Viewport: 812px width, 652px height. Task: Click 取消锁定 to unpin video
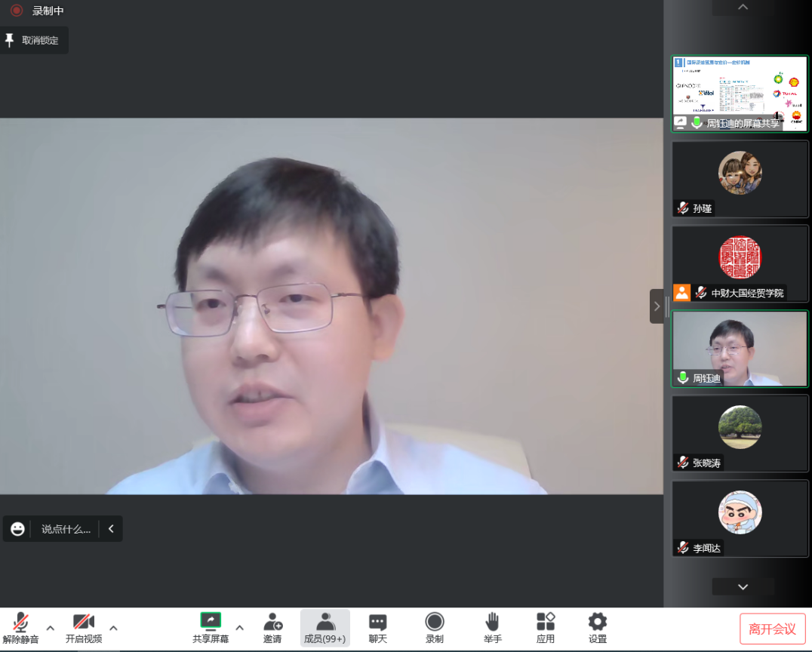[34, 41]
